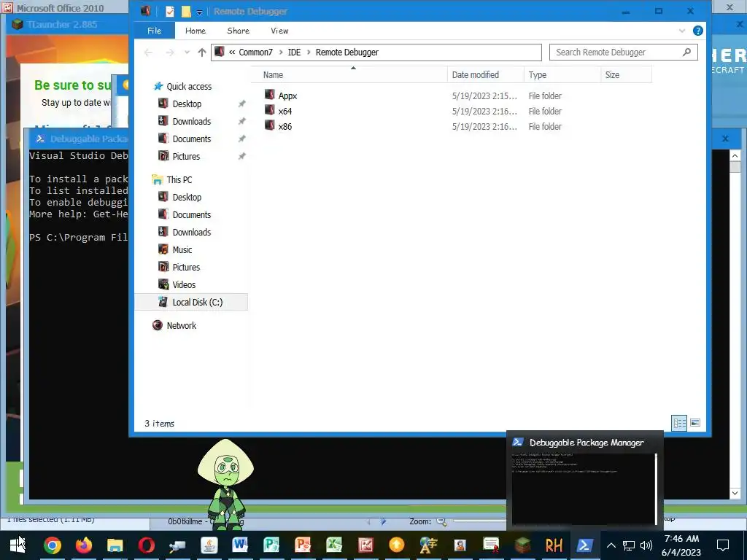Open recent locations dropdown arrow

pos(187,52)
